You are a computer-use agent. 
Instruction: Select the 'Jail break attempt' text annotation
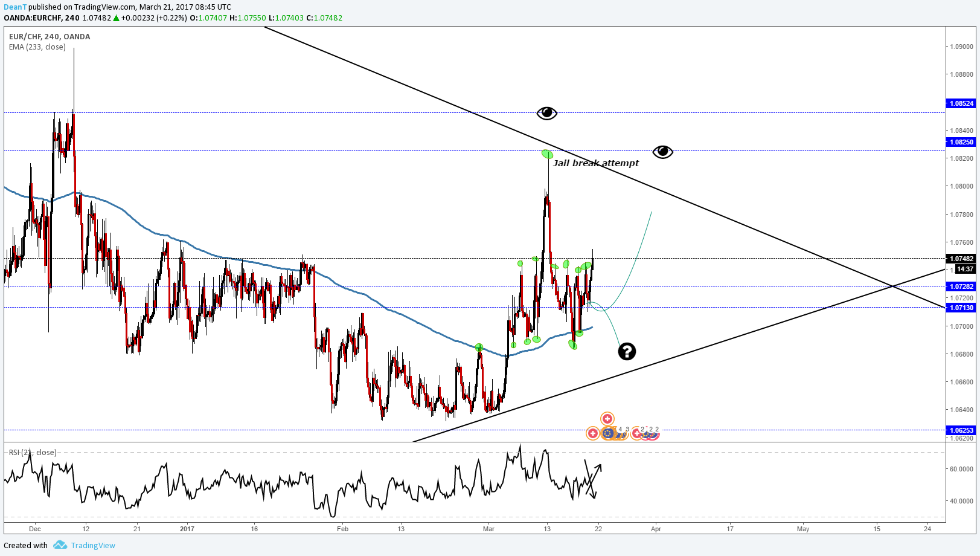[x=596, y=163]
